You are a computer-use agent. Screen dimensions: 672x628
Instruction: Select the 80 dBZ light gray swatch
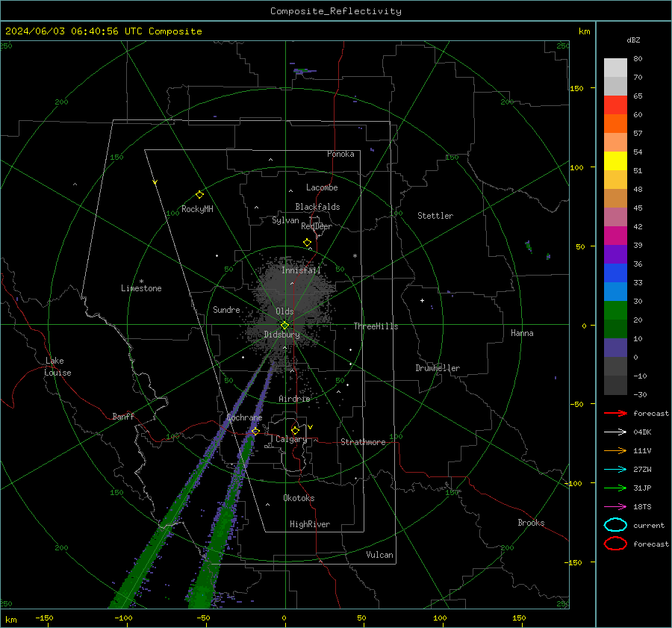coord(615,68)
